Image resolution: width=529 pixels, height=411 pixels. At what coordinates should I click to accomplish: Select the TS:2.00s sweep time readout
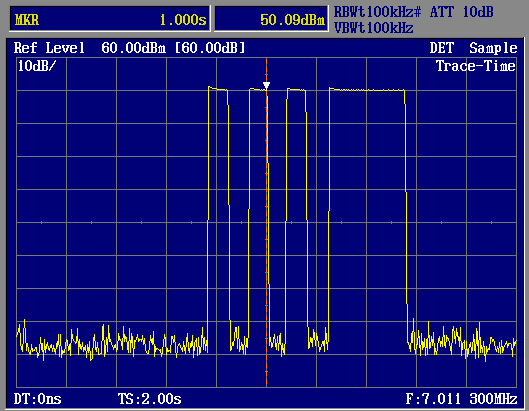coord(150,399)
